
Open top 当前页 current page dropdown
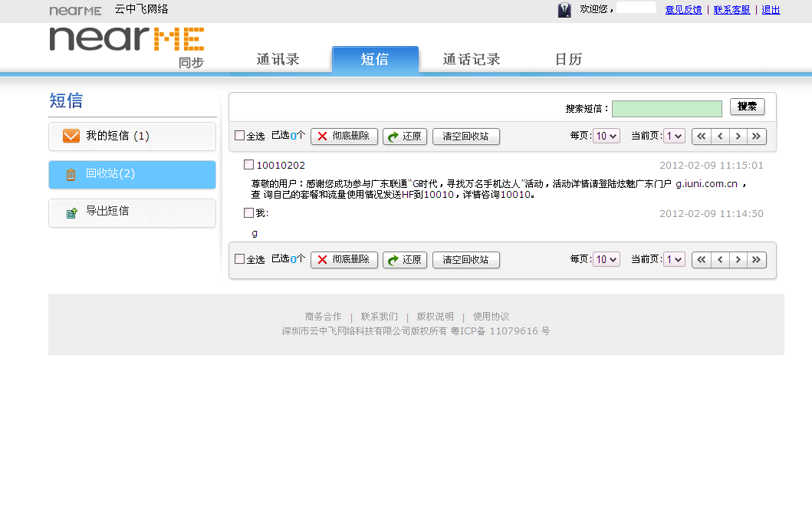[674, 136]
